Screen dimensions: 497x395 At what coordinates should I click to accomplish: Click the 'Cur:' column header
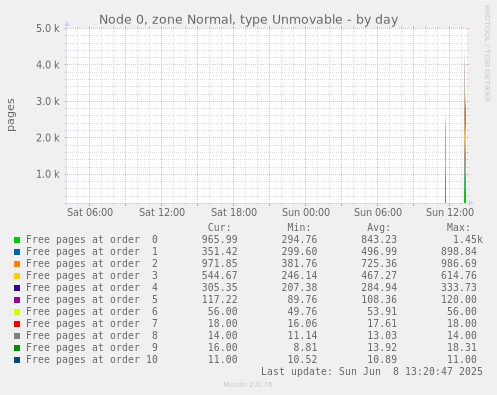219,228
